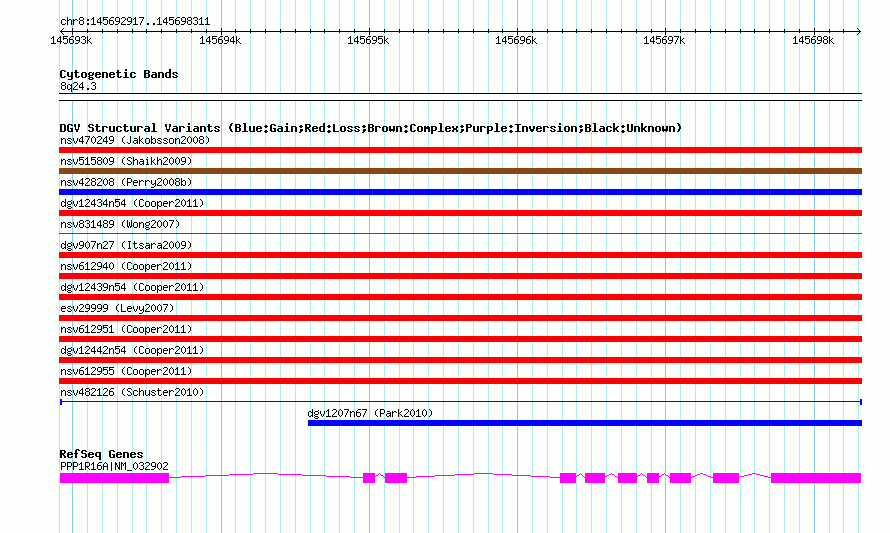Image resolution: width=890 pixels, height=533 pixels.
Task: Click the thin blue nsv482126 line
Action: point(460,402)
